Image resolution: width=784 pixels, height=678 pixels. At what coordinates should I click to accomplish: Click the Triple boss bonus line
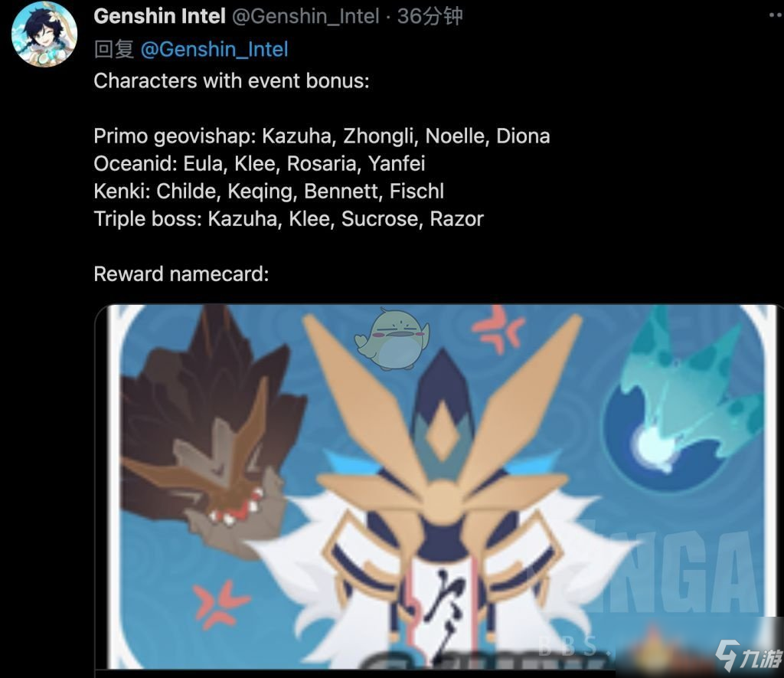click(289, 218)
